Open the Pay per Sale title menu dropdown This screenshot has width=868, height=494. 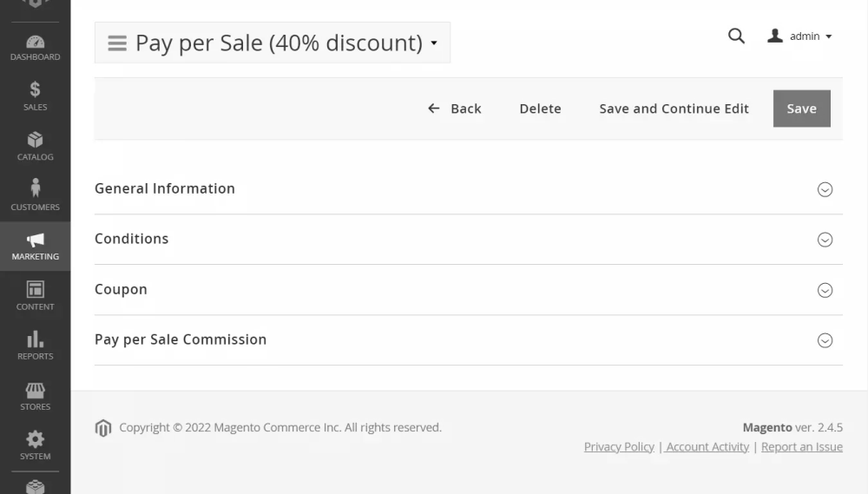pos(273,43)
